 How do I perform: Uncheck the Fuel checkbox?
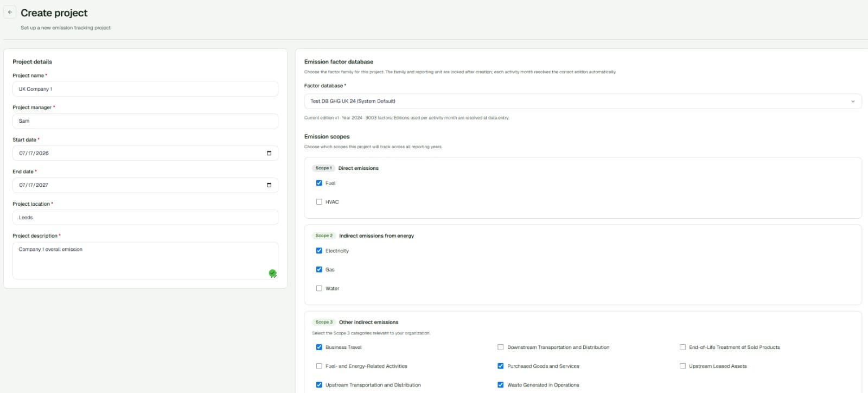click(x=319, y=183)
